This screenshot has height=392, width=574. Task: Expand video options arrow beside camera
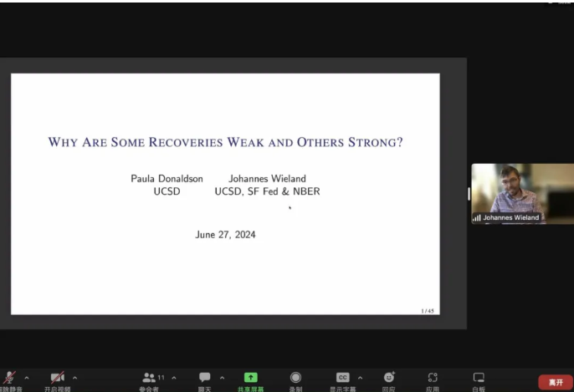point(74,378)
